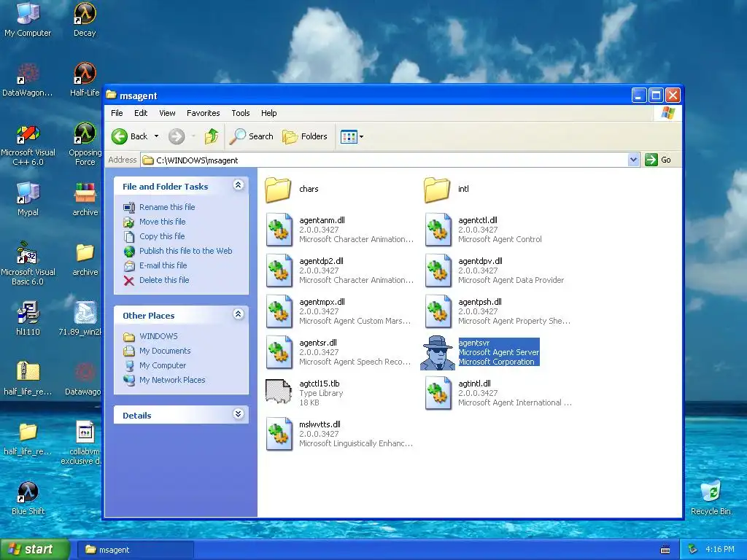The height and width of the screenshot is (560, 747).
Task: Open the File menu
Action: click(x=117, y=113)
